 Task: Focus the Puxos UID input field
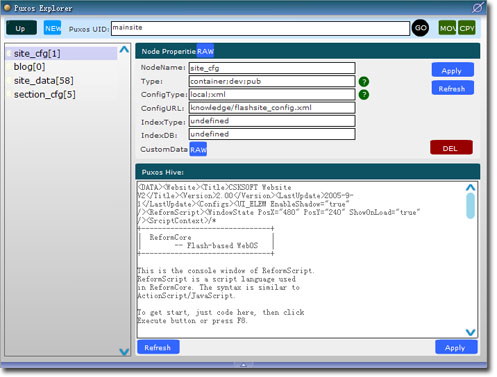[x=260, y=28]
